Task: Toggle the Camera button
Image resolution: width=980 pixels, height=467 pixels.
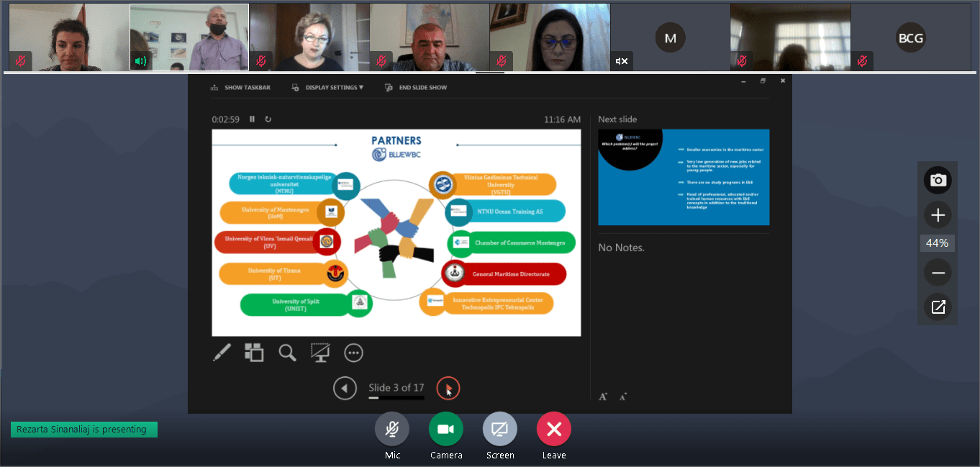Action: pos(446,430)
